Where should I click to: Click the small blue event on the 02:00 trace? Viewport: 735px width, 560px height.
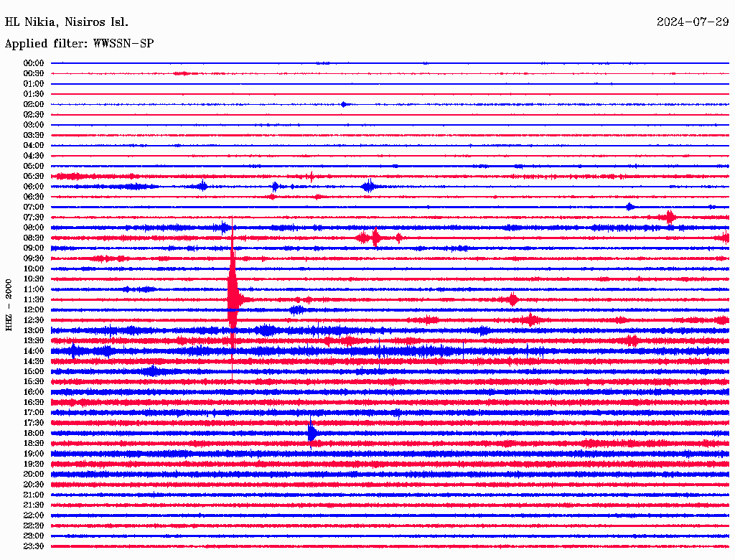[344, 104]
